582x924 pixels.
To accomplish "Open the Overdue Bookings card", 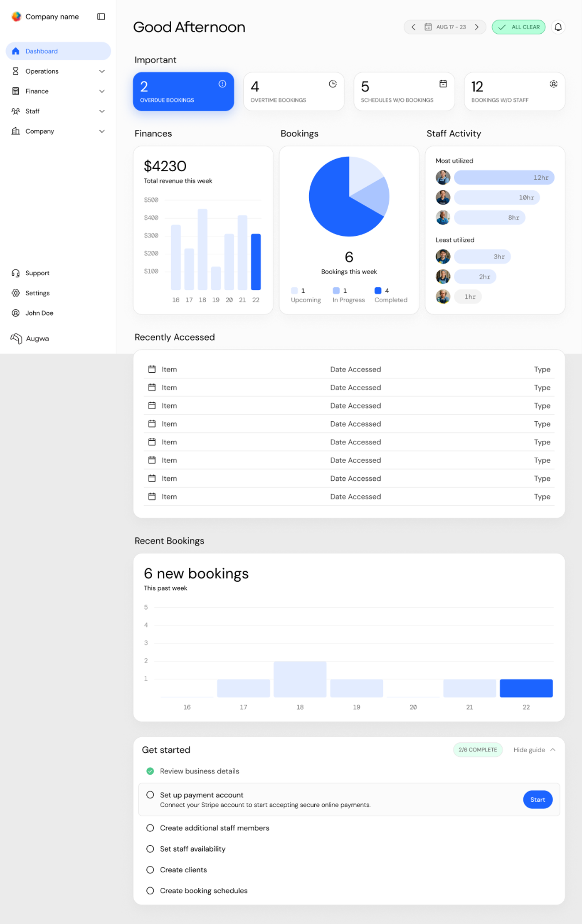I will (x=183, y=91).
